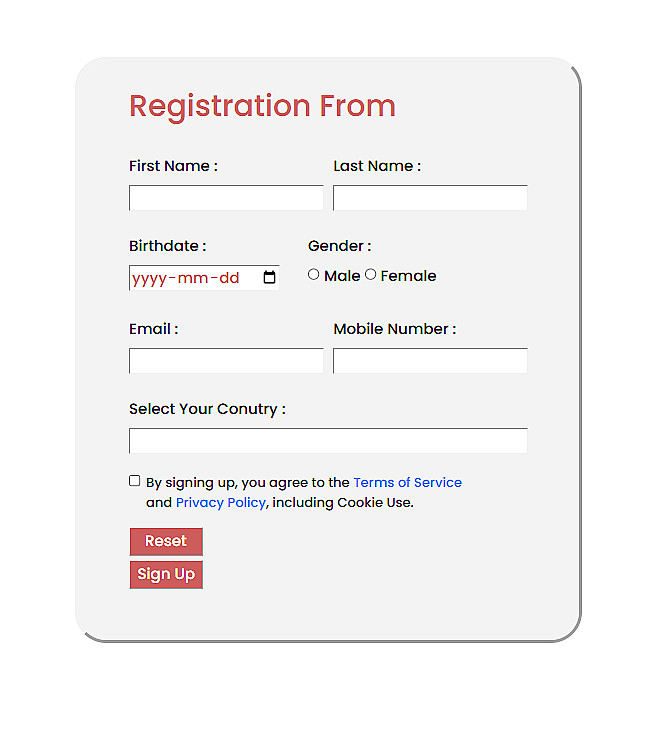Submit the form with Sign Up
667x733 pixels.
click(166, 574)
